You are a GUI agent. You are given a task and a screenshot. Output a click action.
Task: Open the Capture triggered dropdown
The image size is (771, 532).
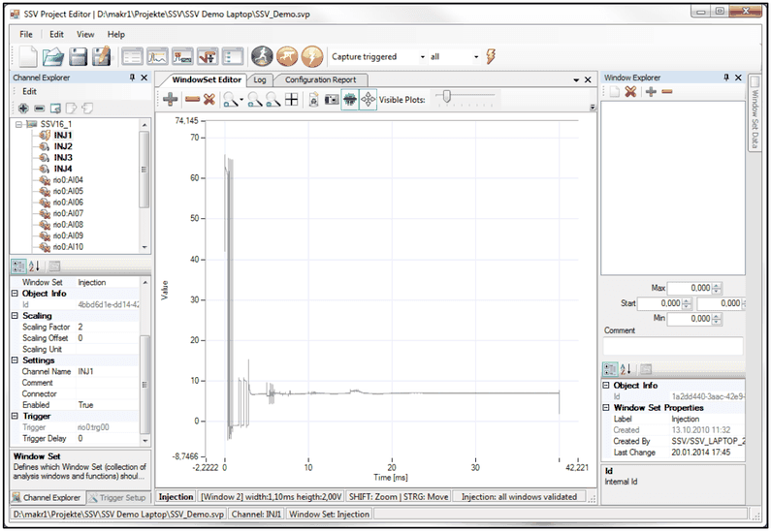coord(422,57)
